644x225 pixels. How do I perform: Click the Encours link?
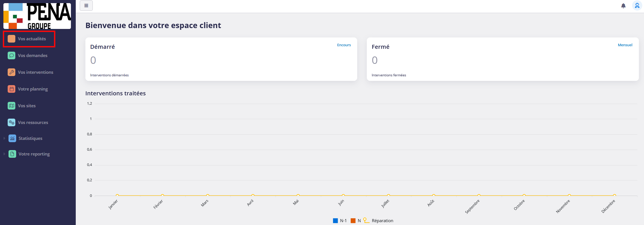click(344, 45)
